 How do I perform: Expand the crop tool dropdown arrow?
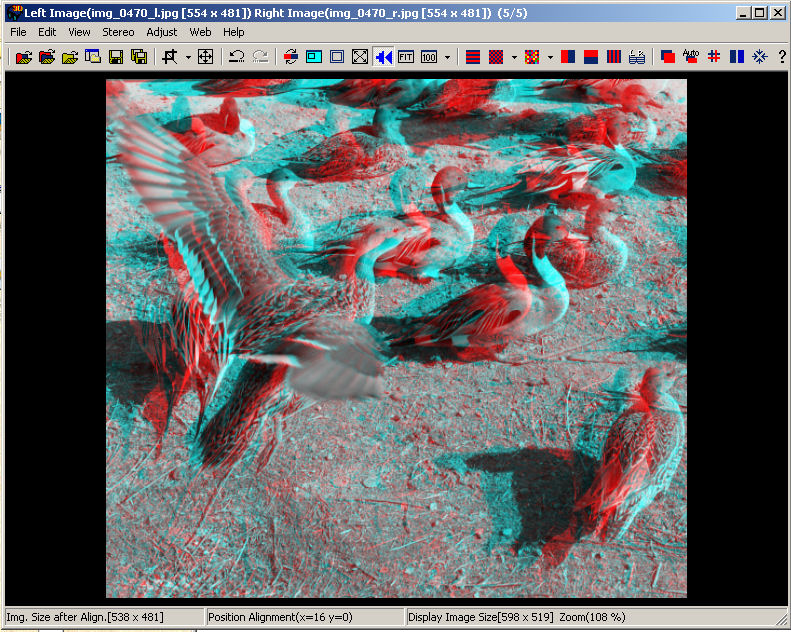click(188, 57)
